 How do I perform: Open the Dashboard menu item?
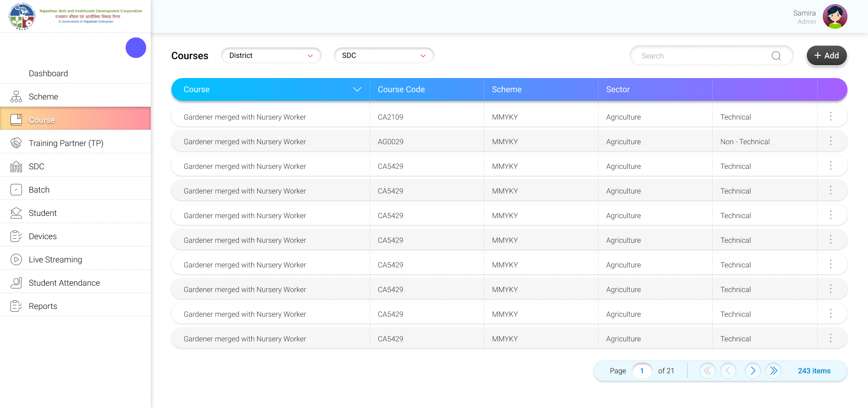coord(48,73)
